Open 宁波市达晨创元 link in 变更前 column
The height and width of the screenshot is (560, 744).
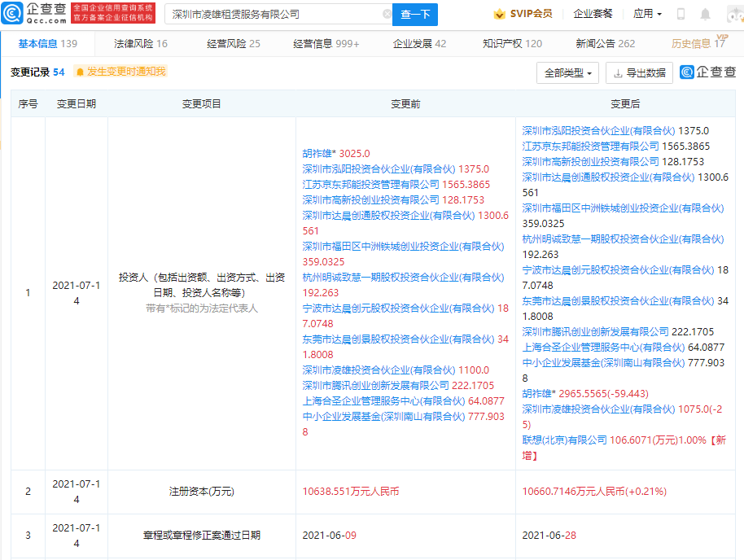[398, 308]
